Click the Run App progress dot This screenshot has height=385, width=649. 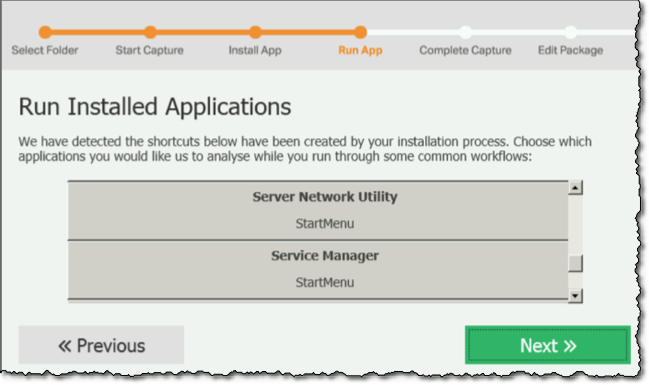[361, 32]
